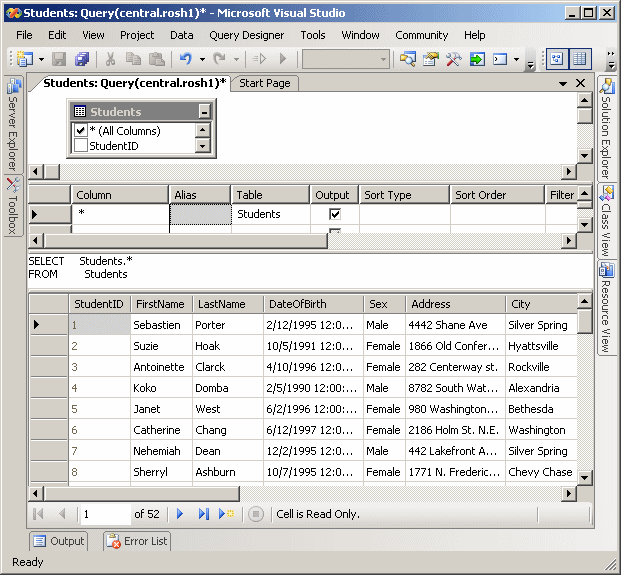621x575 pixels.
Task: Collapse the Students table box
Action: click(x=204, y=112)
